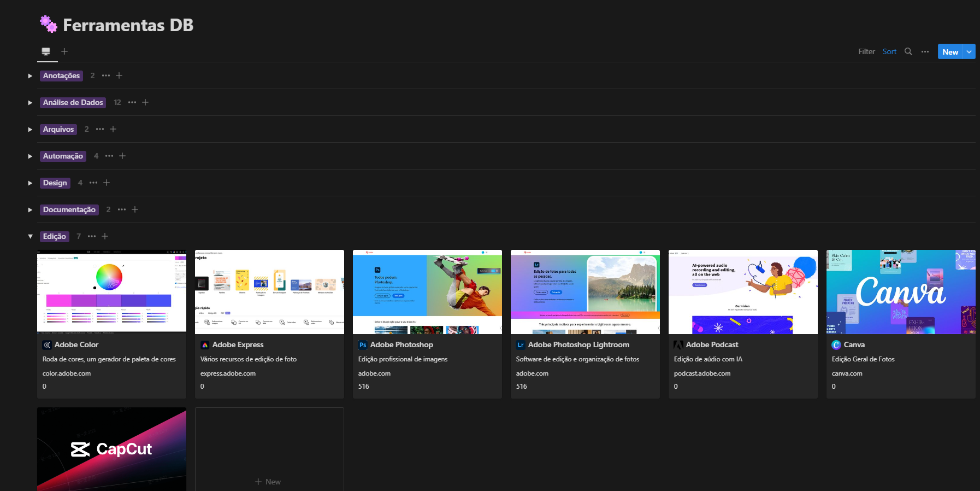The image size is (980, 491).
Task: Open the podcast.adobe.com link
Action: (702, 373)
